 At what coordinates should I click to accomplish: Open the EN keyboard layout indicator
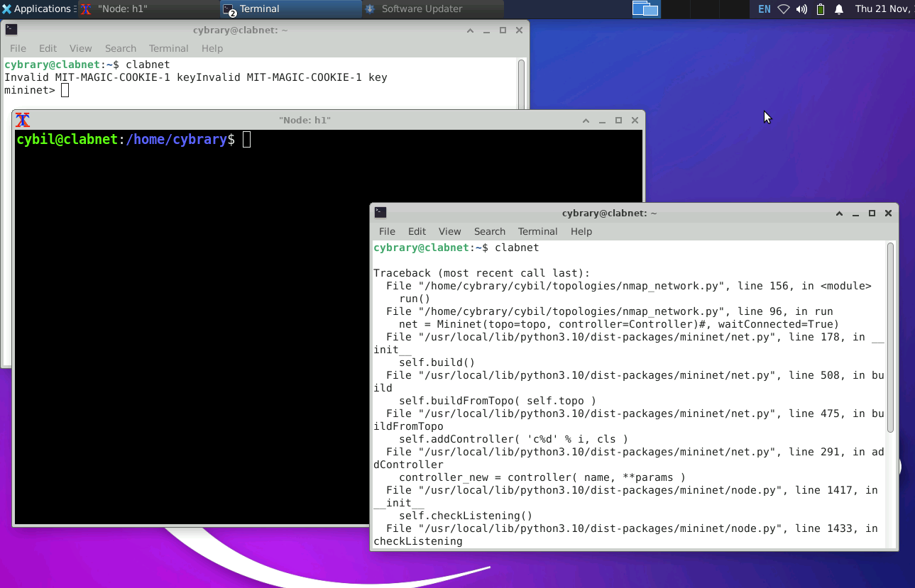tap(764, 9)
